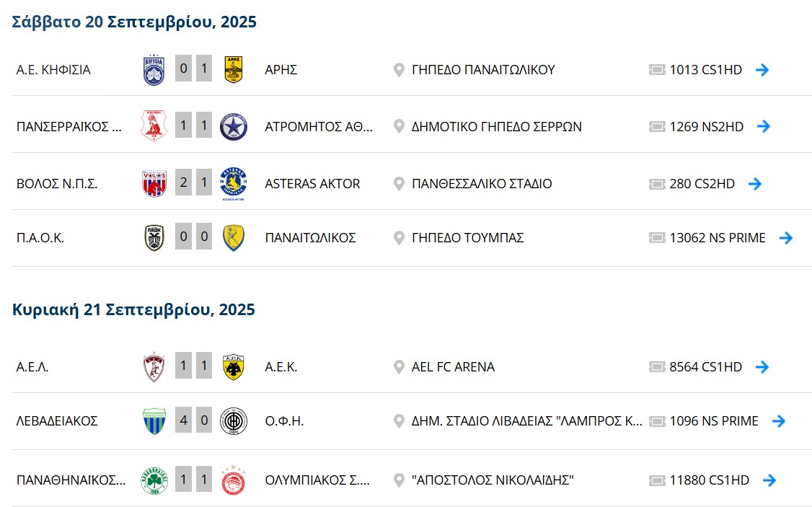Click the Olympiacos red crest
Screen dimensions: 812x507
click(x=233, y=480)
